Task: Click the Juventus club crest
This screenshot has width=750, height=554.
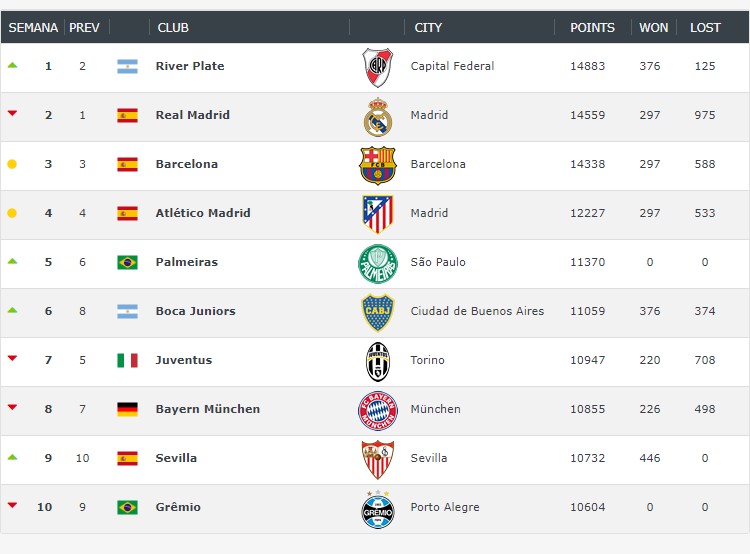Action: pyautogui.click(x=377, y=361)
